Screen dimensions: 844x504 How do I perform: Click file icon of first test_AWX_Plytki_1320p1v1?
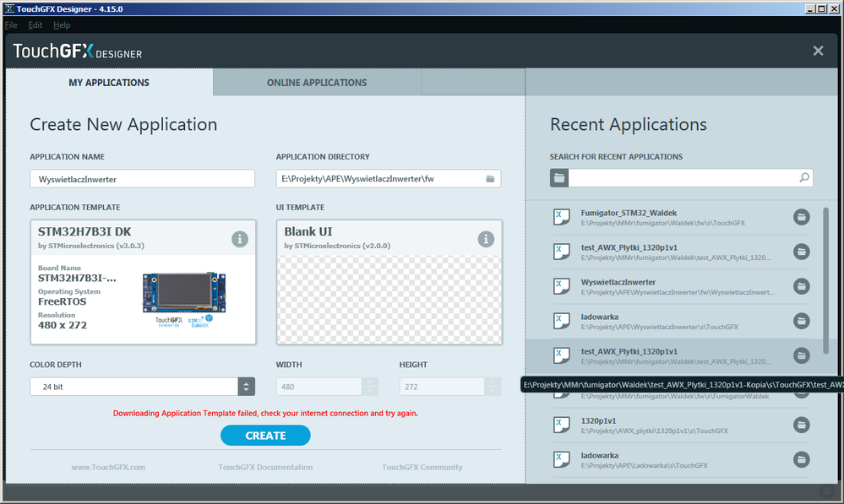point(562,252)
